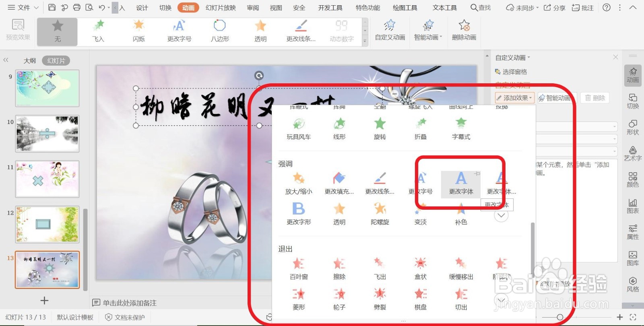Switch to 大纲 view tab
Viewport: 644px width, 326px height.
click(30, 60)
